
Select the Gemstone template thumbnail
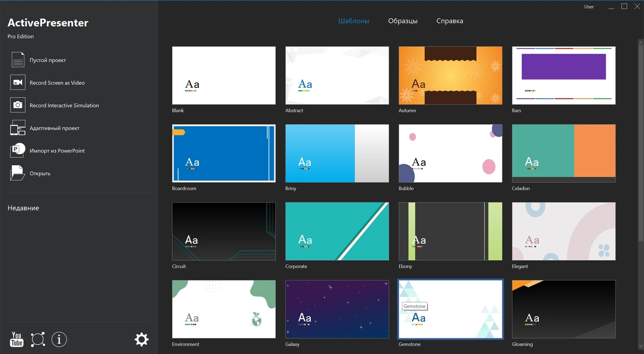[x=450, y=309]
